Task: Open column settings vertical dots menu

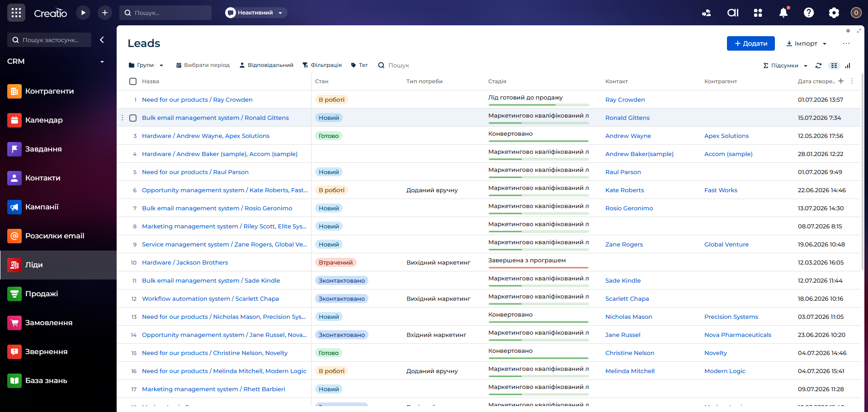Action: [852, 81]
